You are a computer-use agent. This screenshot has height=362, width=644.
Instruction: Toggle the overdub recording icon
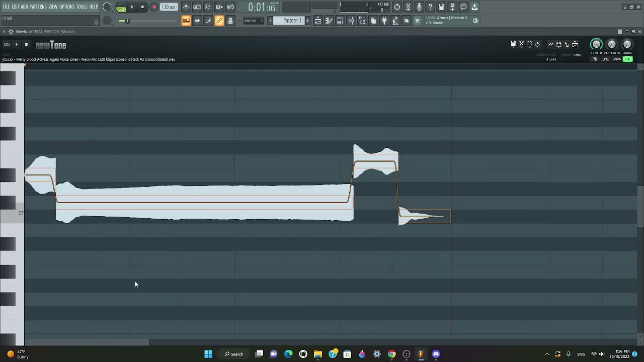coord(219,7)
